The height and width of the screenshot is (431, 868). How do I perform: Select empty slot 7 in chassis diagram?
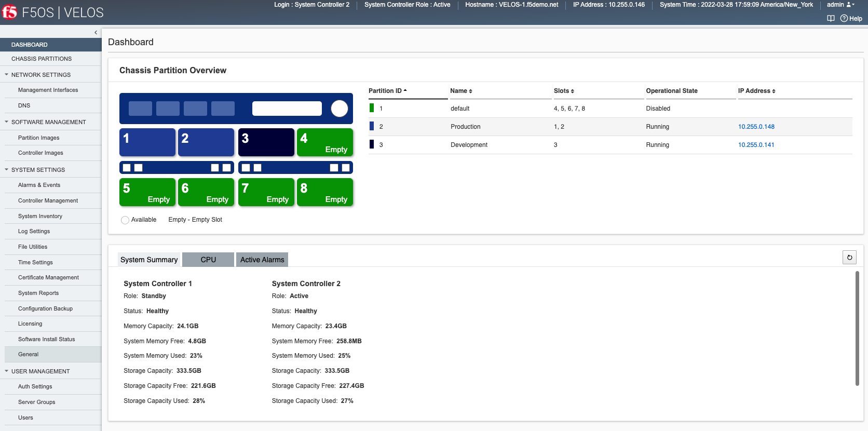tap(266, 192)
